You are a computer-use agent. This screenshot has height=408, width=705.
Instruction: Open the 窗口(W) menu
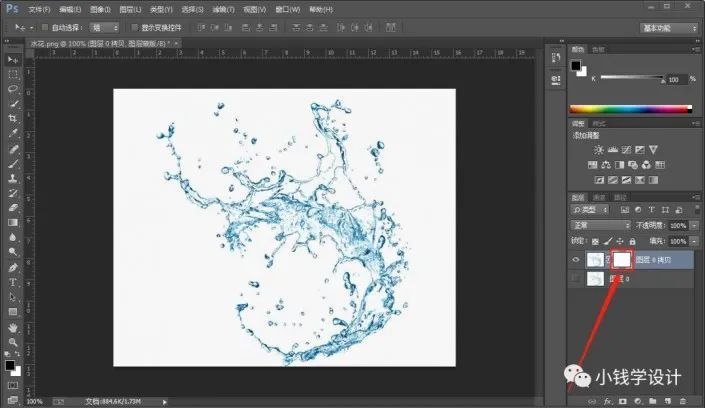point(287,9)
